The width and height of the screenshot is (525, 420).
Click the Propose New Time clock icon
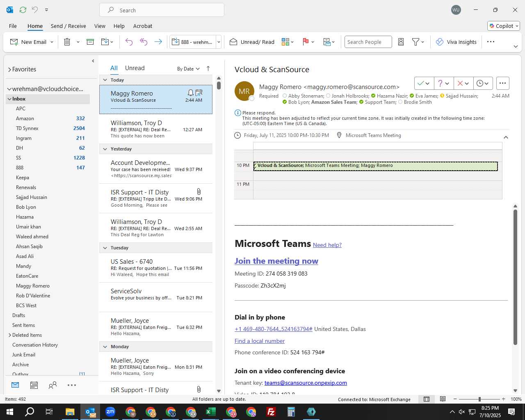click(x=480, y=83)
